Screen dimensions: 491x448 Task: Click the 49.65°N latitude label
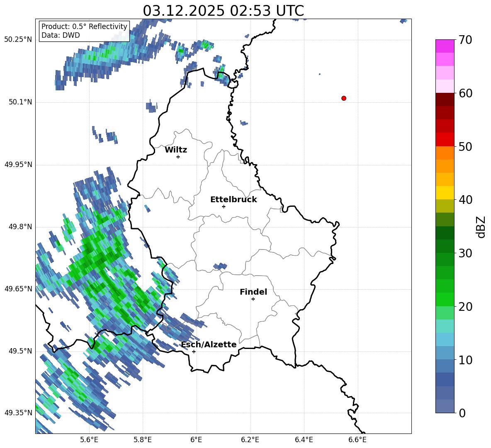18,288
